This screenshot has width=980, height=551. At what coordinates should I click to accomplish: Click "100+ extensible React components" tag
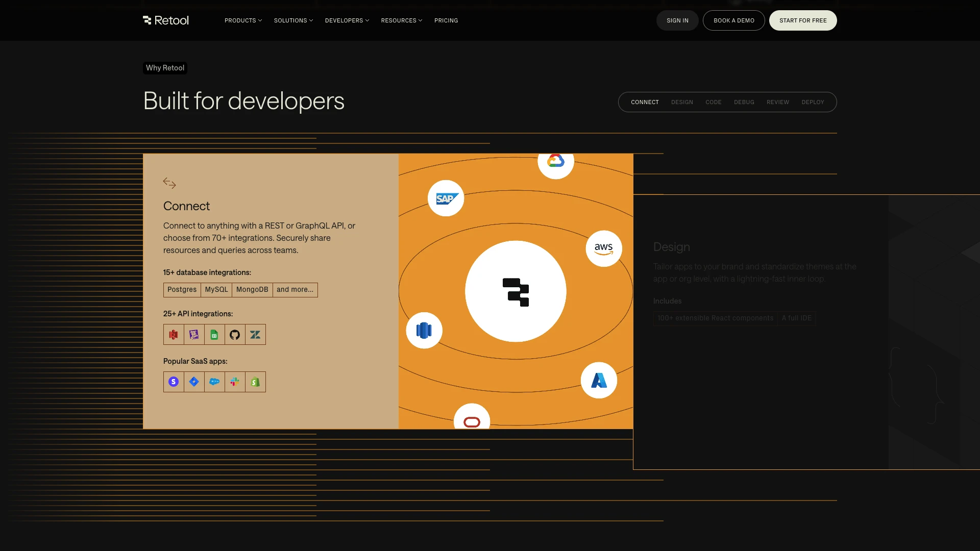click(x=716, y=318)
